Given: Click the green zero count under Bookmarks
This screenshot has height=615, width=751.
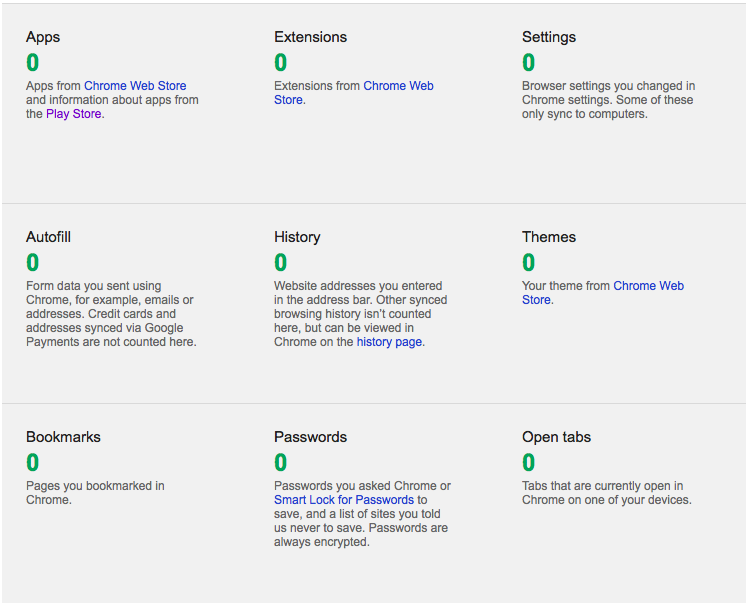Looking at the screenshot, I should tap(33, 462).
